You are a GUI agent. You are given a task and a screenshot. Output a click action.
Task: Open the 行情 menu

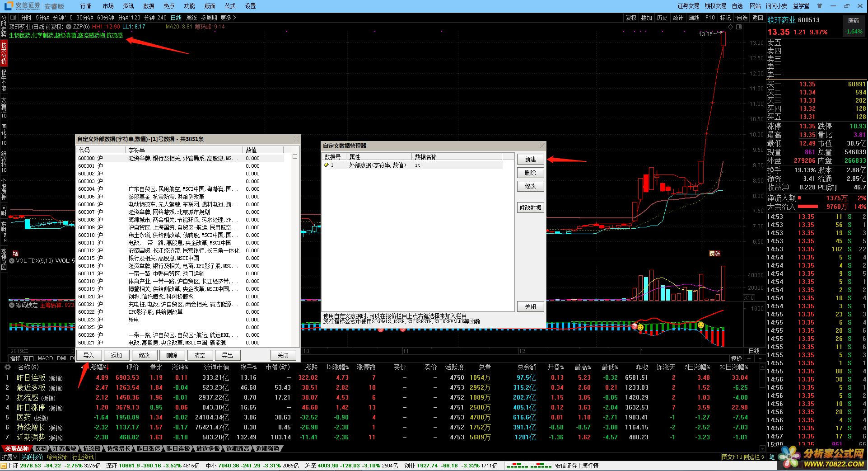click(x=85, y=6)
